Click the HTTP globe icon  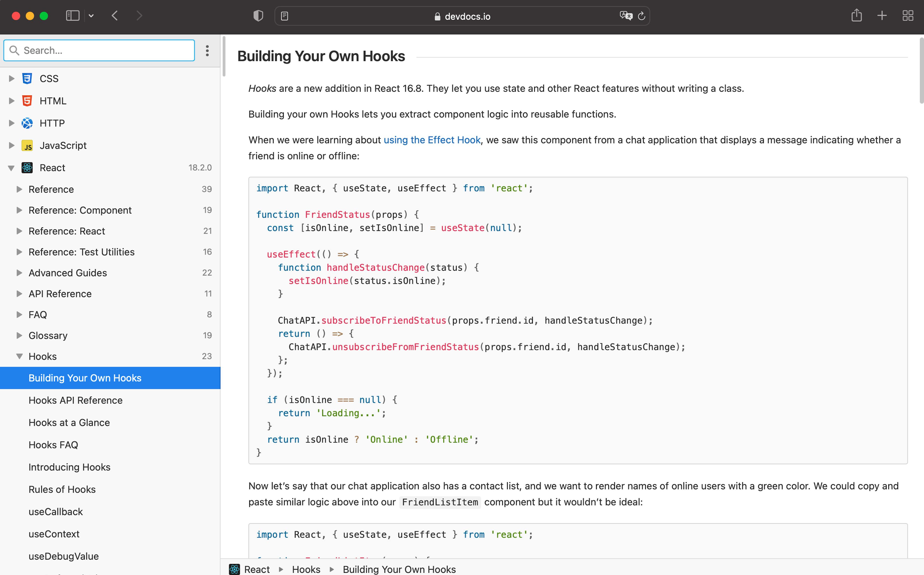point(27,123)
